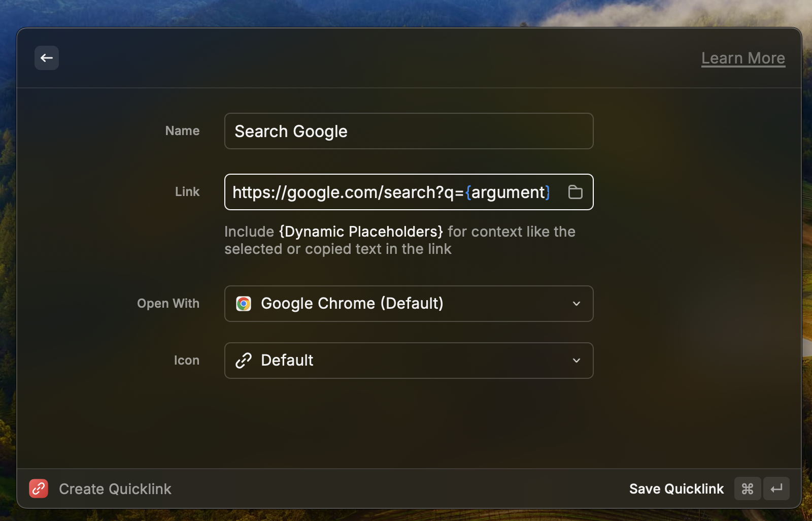The height and width of the screenshot is (521, 812).
Task: Choose a file via the folder icon
Action: [x=575, y=192]
